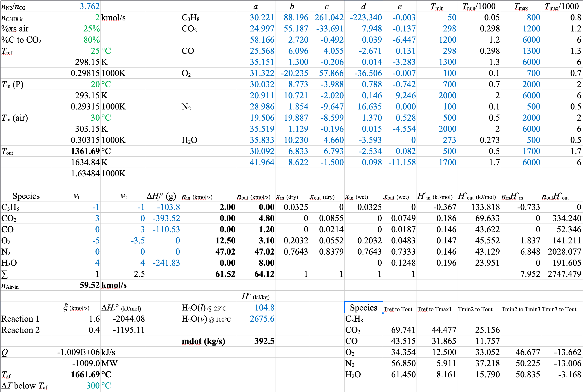Click the nAir-in value 59.52

click(90, 285)
